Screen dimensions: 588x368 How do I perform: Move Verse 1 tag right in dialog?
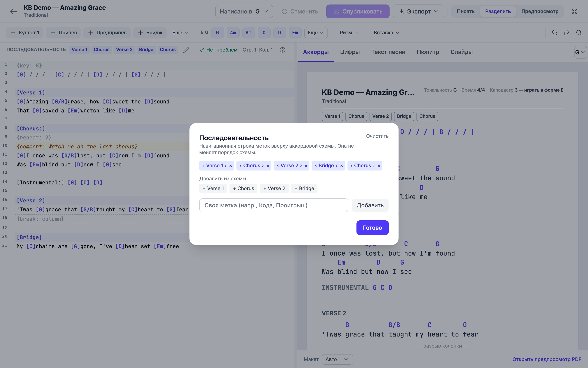coord(225,166)
